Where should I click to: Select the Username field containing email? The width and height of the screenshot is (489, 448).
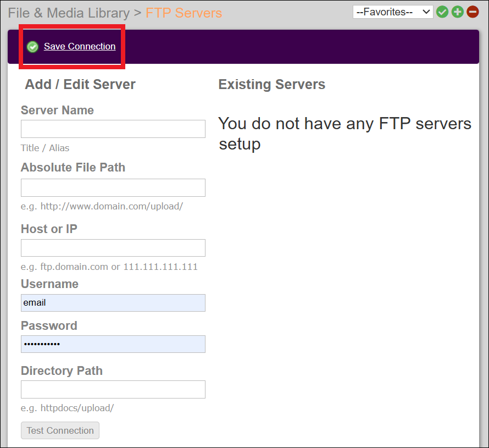tap(113, 303)
